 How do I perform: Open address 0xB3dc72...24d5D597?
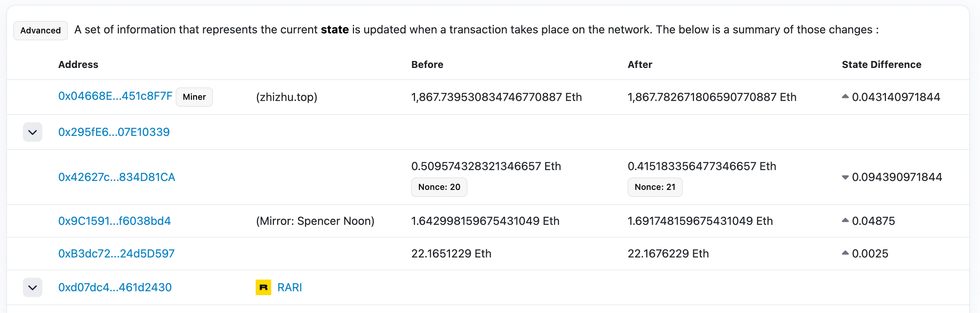[116, 254]
